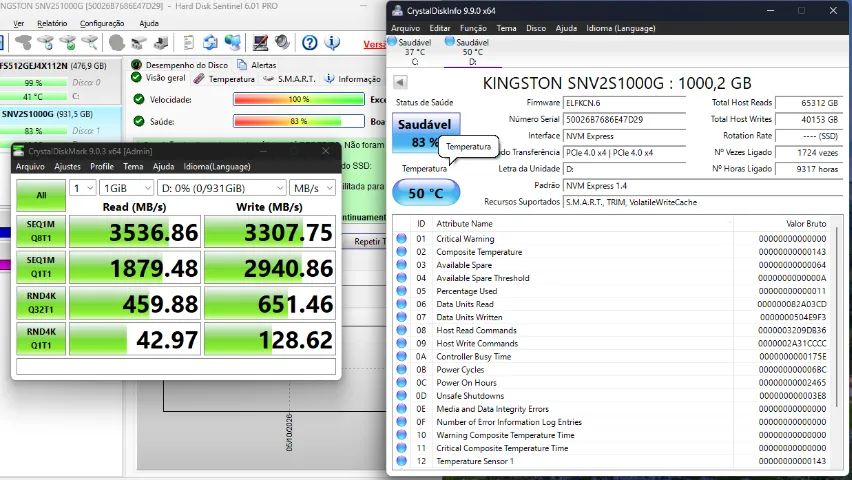The height and width of the screenshot is (480, 852).
Task: Select the D: disk tab at 50 °C in CrystalDiskInfo
Action: 472,52
